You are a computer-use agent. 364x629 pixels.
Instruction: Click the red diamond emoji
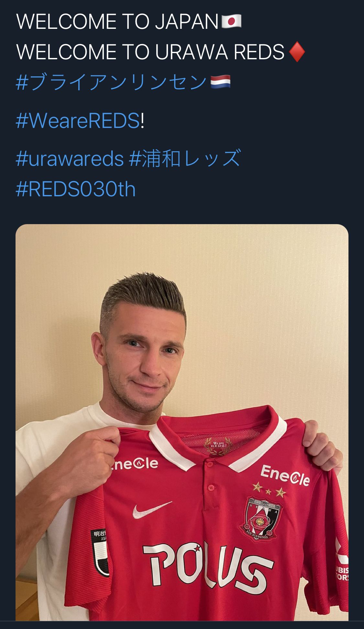coord(297,52)
